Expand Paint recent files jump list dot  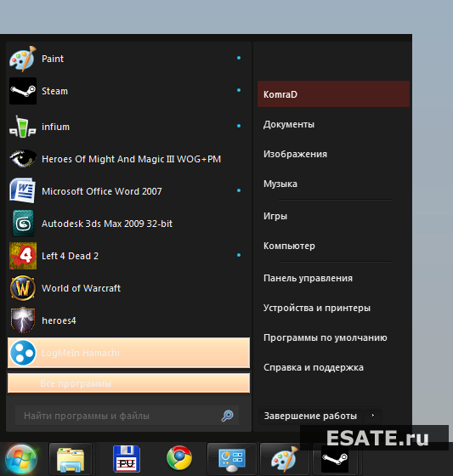239,58
